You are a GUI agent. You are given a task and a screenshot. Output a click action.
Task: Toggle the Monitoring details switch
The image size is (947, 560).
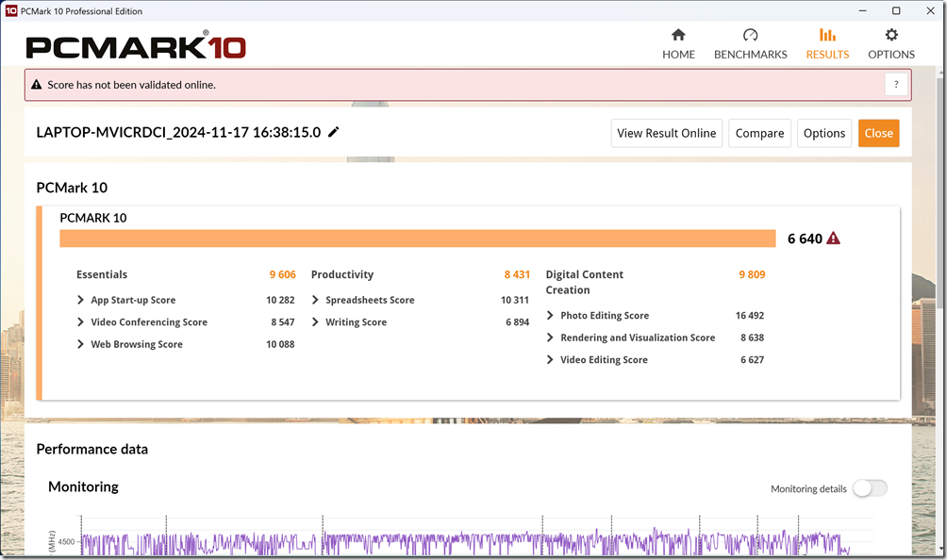click(x=869, y=488)
